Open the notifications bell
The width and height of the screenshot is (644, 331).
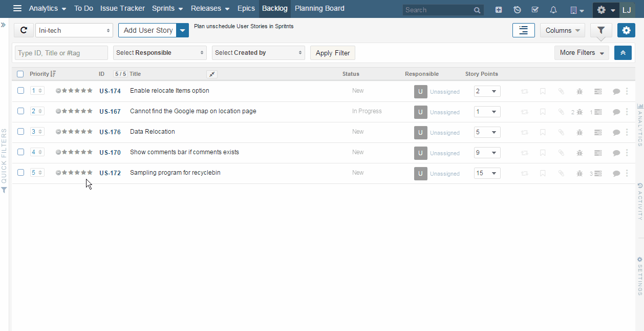553,10
